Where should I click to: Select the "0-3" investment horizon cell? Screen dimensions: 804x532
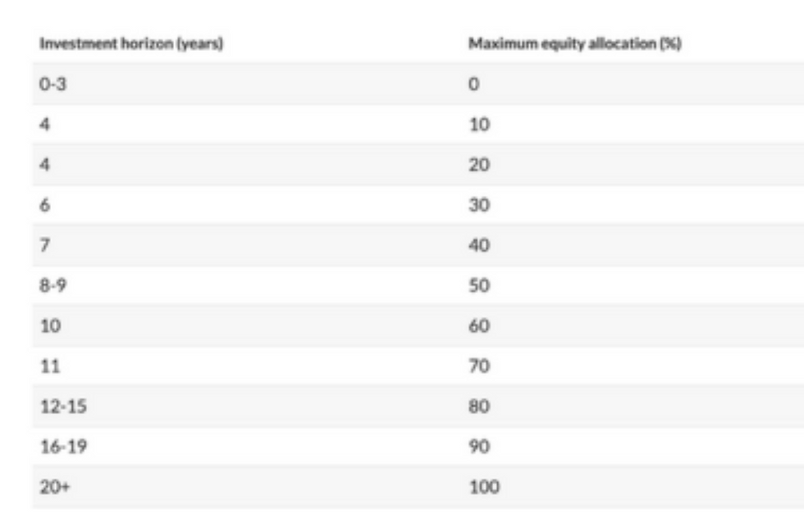pyautogui.click(x=50, y=84)
